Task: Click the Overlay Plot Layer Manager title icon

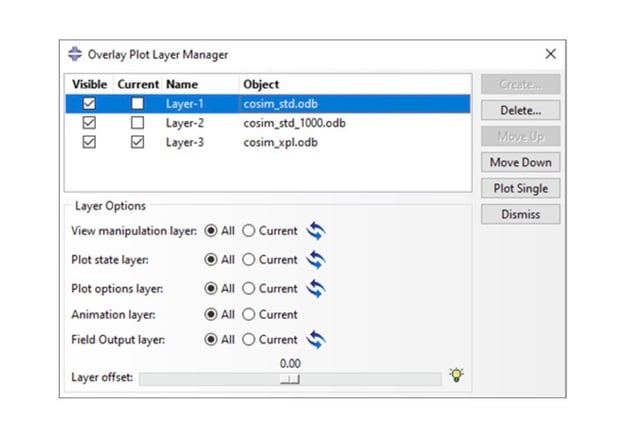Action: (76, 54)
